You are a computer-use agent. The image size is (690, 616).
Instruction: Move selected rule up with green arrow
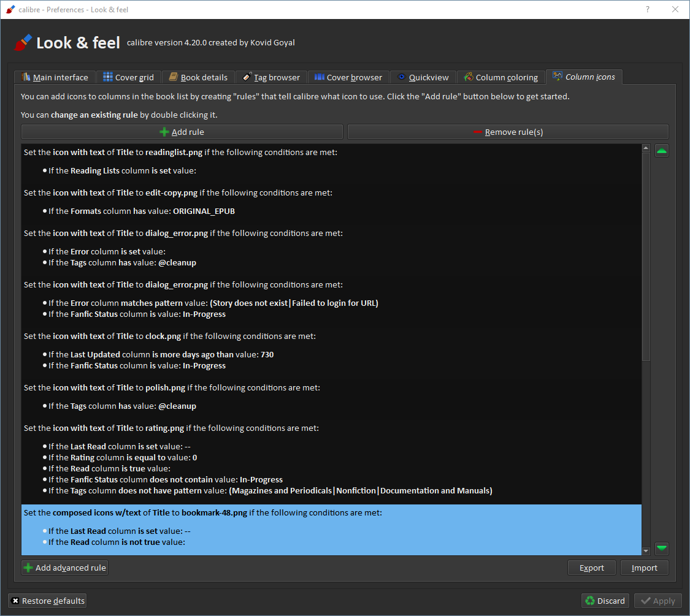(661, 151)
